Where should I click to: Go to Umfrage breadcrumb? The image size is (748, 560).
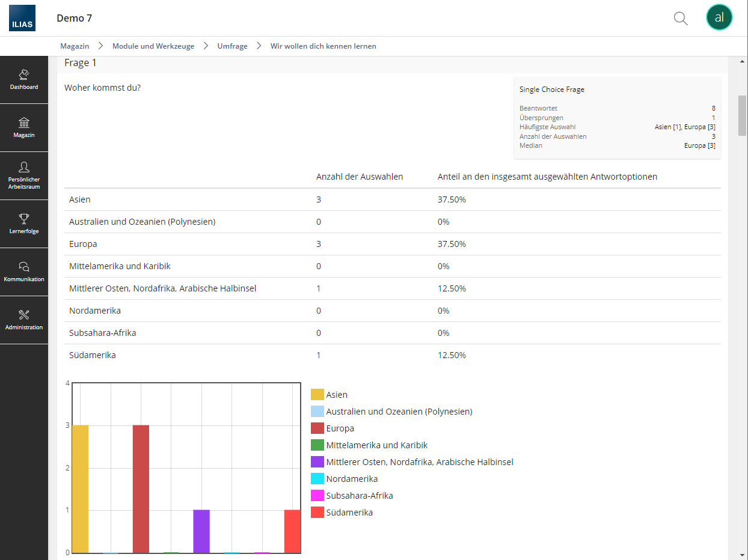[232, 46]
